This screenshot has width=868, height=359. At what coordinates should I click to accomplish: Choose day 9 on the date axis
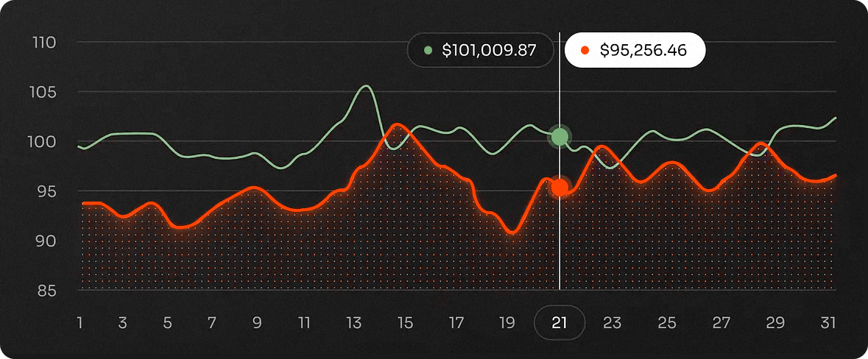pos(257,322)
